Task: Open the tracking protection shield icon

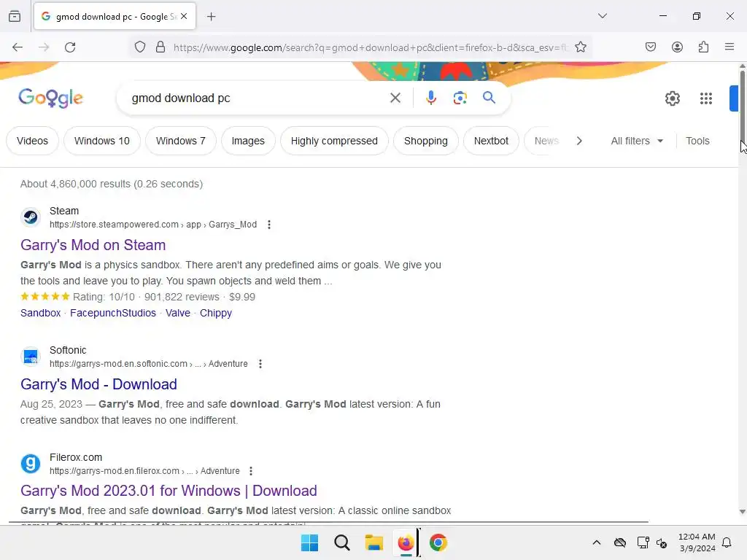Action: 139,47
